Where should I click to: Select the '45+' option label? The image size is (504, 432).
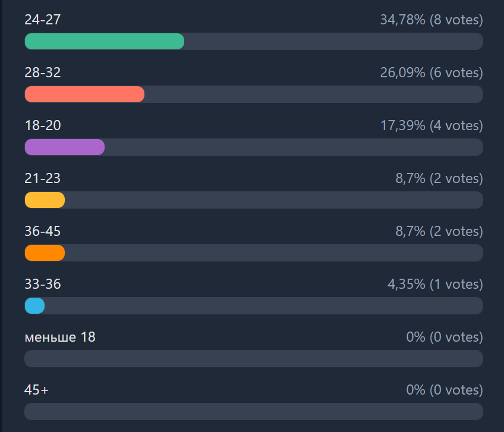pyautogui.click(x=37, y=390)
